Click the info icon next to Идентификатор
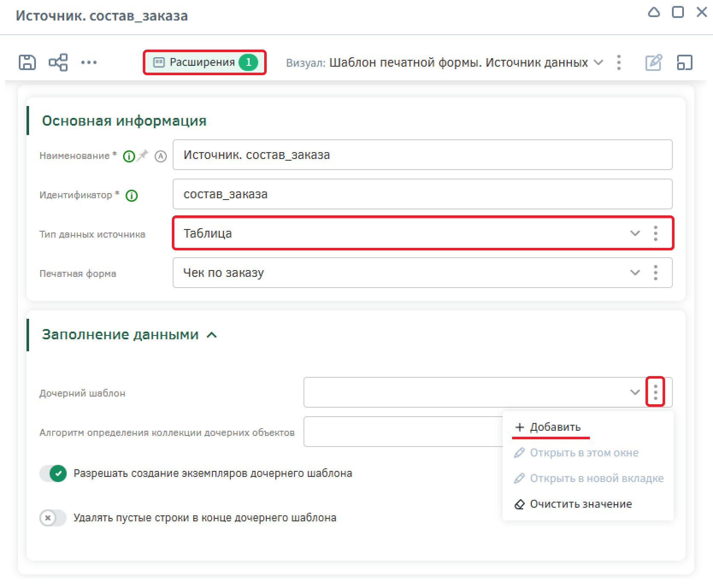 [132, 196]
